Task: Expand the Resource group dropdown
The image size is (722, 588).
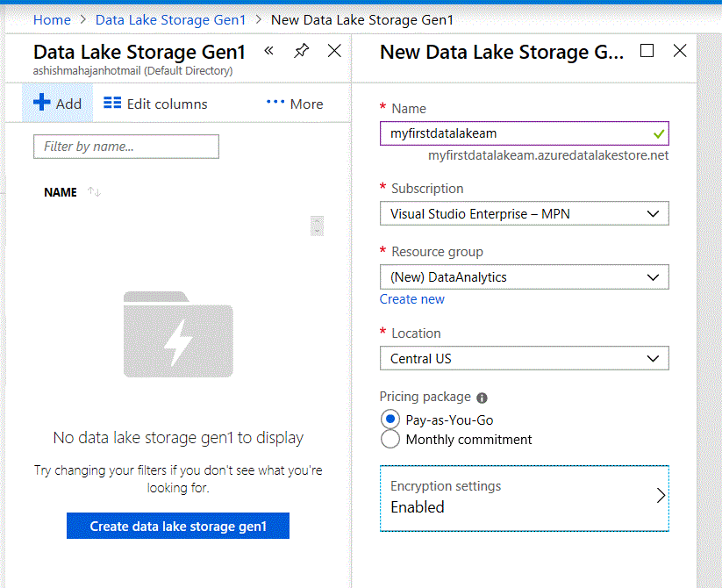Action: click(524, 277)
